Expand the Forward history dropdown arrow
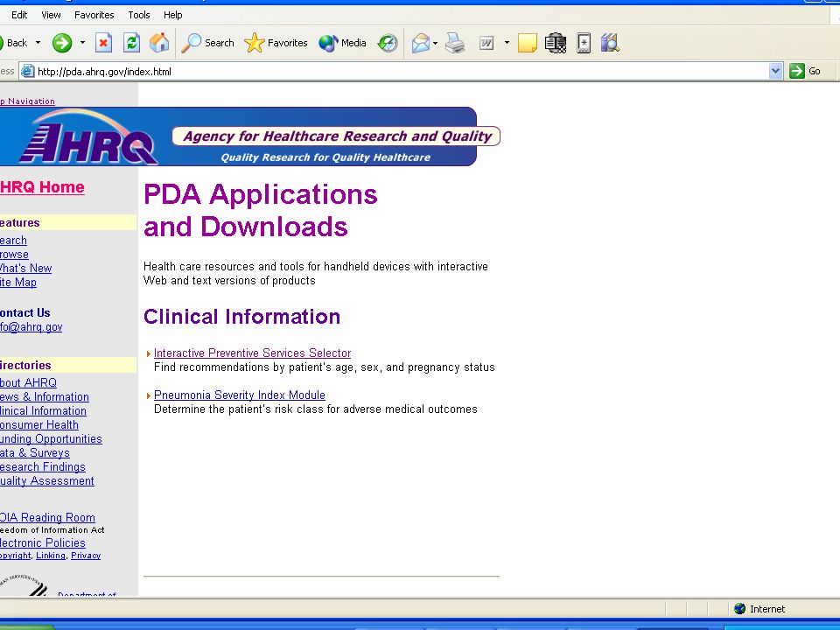Screen dimensions: 840x630 click(x=82, y=43)
